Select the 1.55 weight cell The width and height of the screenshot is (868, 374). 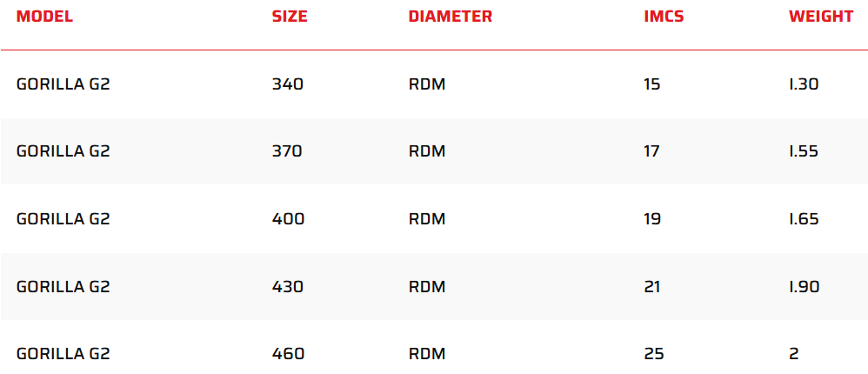[x=804, y=151]
